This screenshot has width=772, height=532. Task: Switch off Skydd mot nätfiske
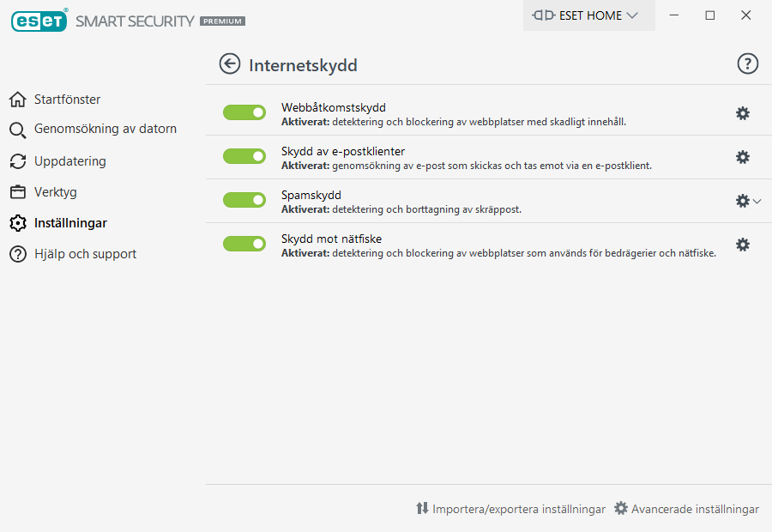click(x=244, y=244)
